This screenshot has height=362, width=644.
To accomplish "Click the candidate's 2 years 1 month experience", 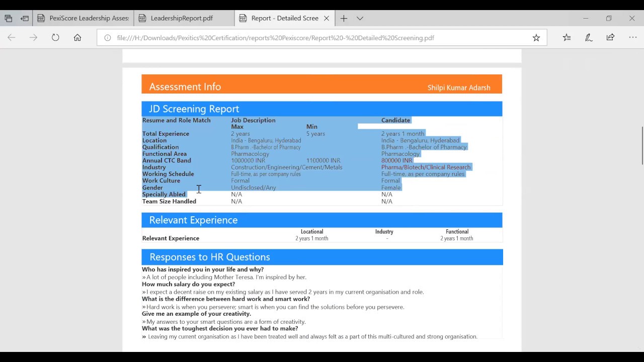I will (x=403, y=134).
